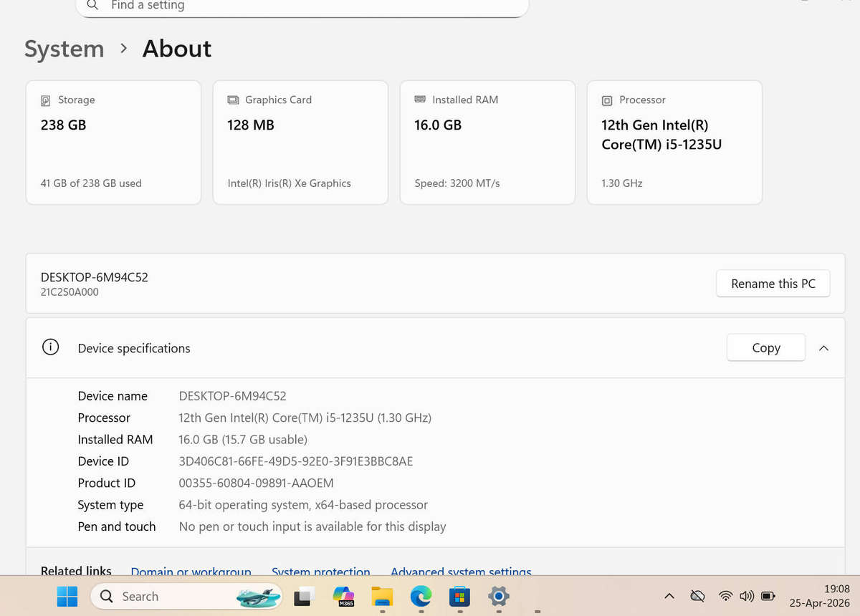Click the Device ID value 3D406C81-66FE...
The width and height of the screenshot is (860, 616).
[296, 461]
